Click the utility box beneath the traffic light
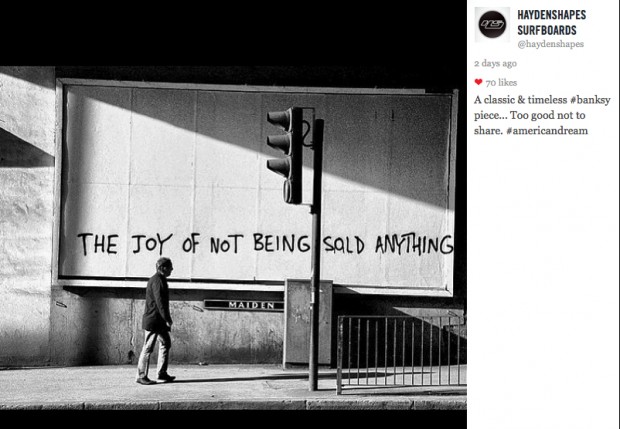 [x=308, y=322]
